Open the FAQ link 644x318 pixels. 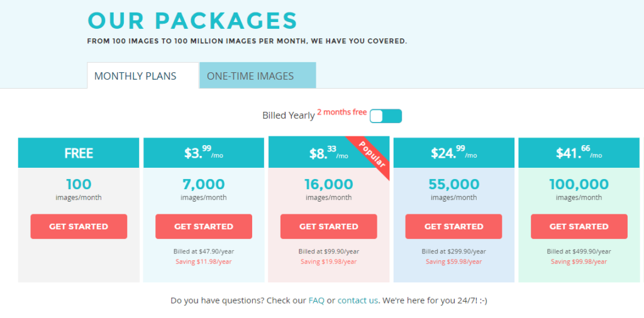pyautogui.click(x=316, y=300)
